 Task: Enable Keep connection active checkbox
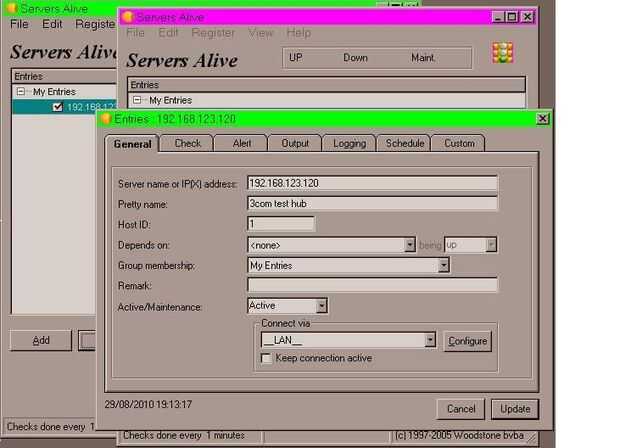(x=267, y=358)
